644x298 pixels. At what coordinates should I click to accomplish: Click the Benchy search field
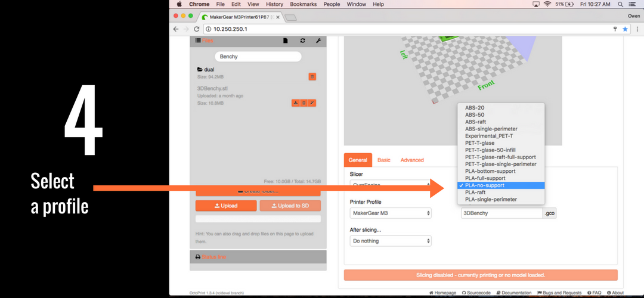point(258,57)
